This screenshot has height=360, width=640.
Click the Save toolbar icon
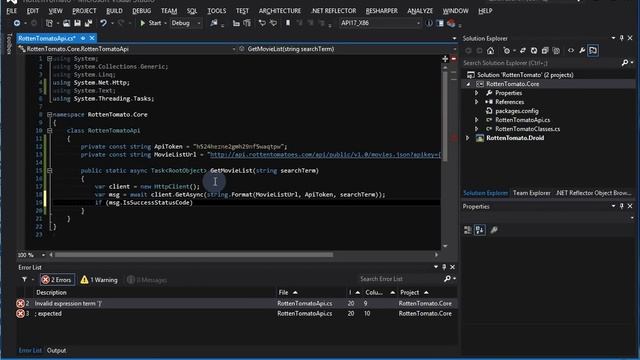click(77, 23)
